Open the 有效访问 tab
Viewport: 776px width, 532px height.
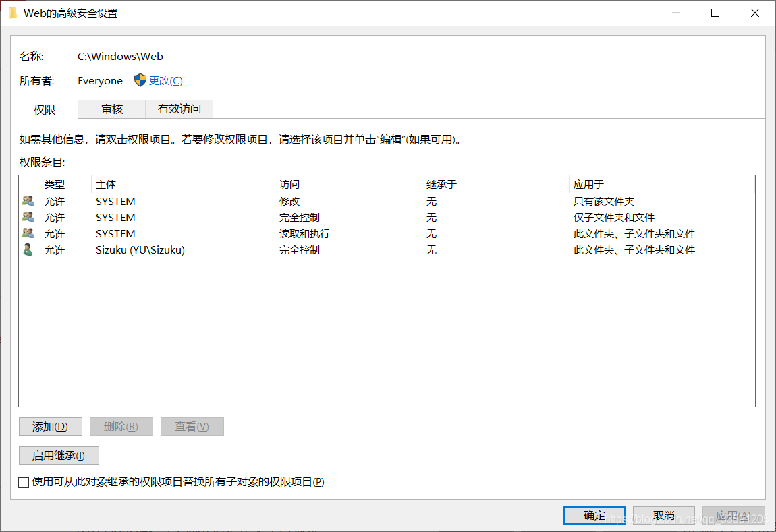click(x=179, y=109)
